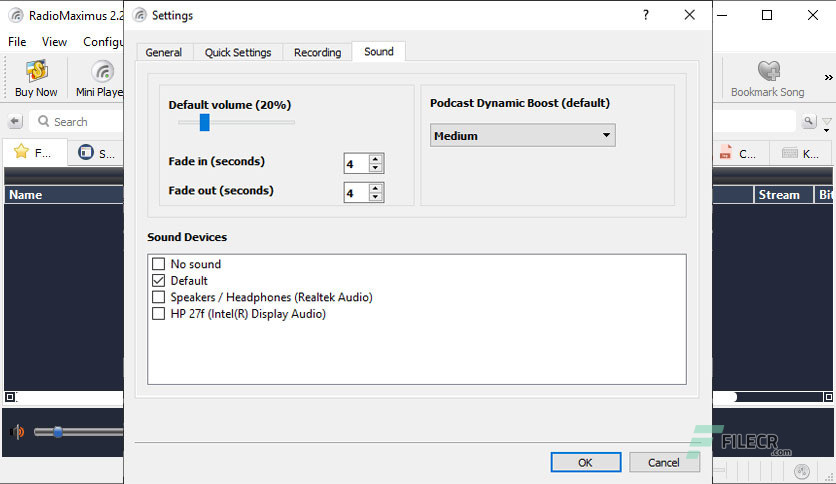The image size is (836, 484).
Task: Switch to the Recording tab
Action: tap(317, 52)
